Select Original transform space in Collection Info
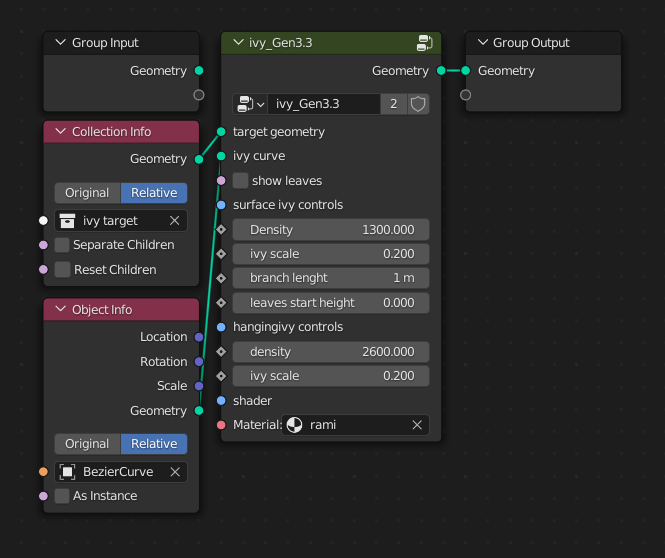The image size is (665, 558). 87,193
